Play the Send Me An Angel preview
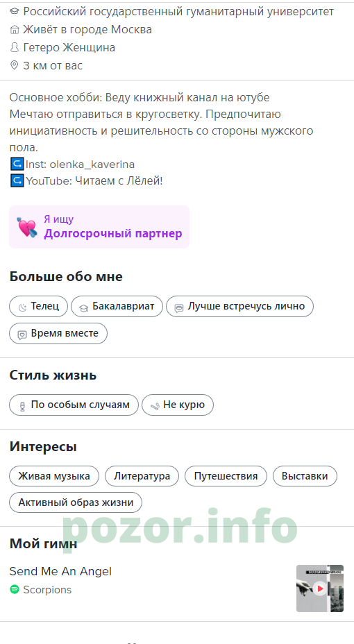The width and height of the screenshot is (354, 644). [319, 588]
